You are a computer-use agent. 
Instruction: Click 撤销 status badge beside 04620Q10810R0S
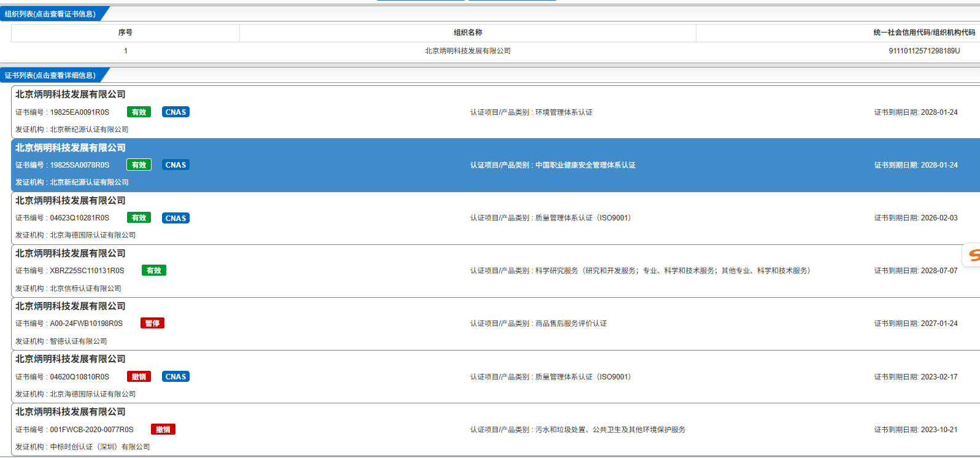coord(139,376)
